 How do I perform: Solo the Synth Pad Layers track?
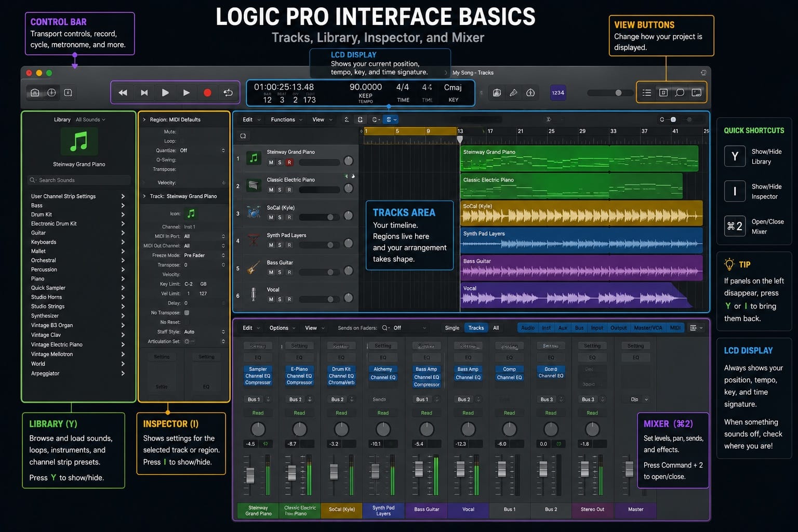click(x=280, y=245)
